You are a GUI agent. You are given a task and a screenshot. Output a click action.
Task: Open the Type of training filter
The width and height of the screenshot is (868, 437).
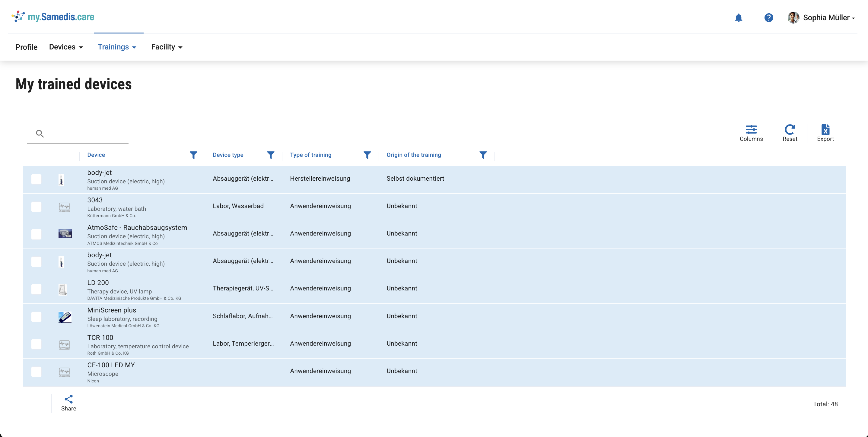tap(367, 155)
